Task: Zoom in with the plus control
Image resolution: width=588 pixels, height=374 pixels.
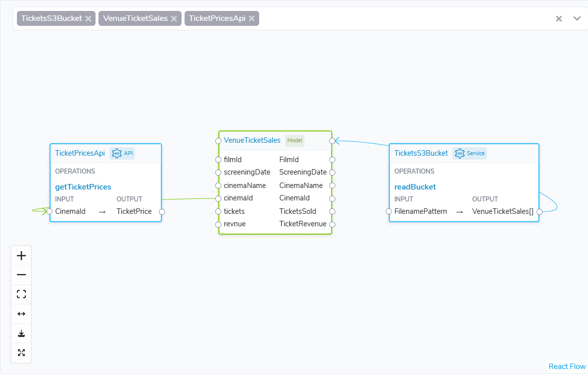Action: click(x=21, y=256)
